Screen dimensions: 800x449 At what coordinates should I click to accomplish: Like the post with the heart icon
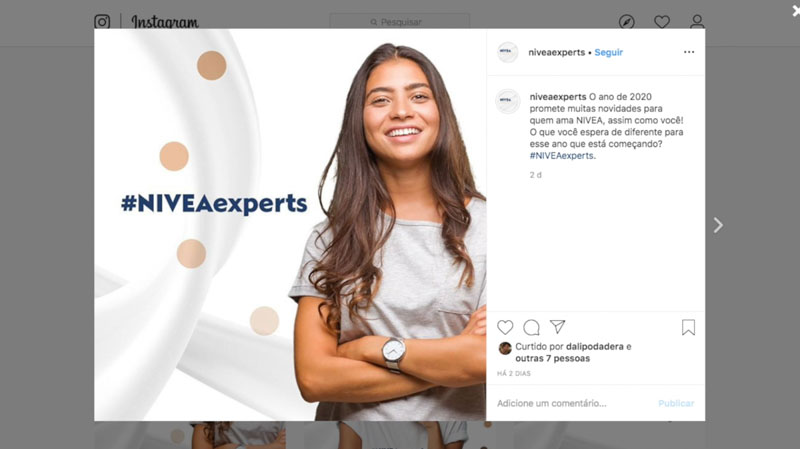(x=505, y=327)
